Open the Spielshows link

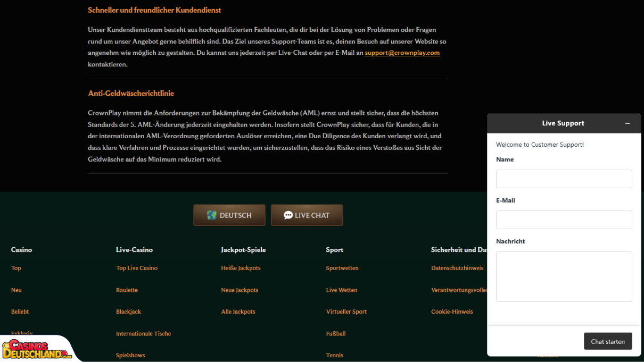130,355
